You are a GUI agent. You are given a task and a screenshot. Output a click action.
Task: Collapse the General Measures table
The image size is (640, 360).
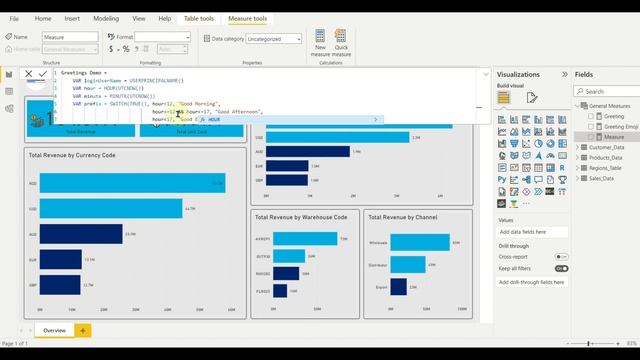(578, 106)
